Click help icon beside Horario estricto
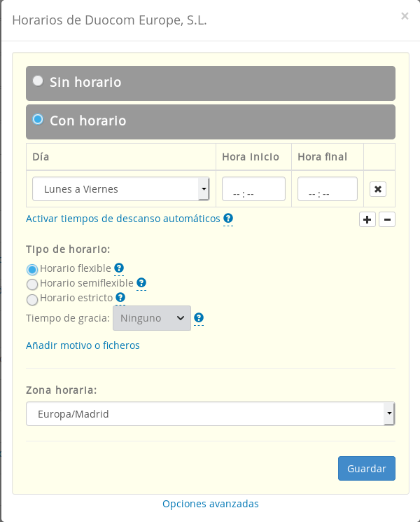This screenshot has height=522, width=420. pyautogui.click(x=120, y=297)
